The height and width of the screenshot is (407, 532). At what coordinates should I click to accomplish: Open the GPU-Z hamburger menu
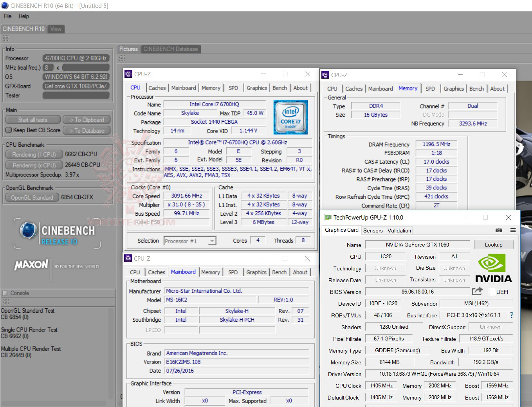[x=513, y=231]
